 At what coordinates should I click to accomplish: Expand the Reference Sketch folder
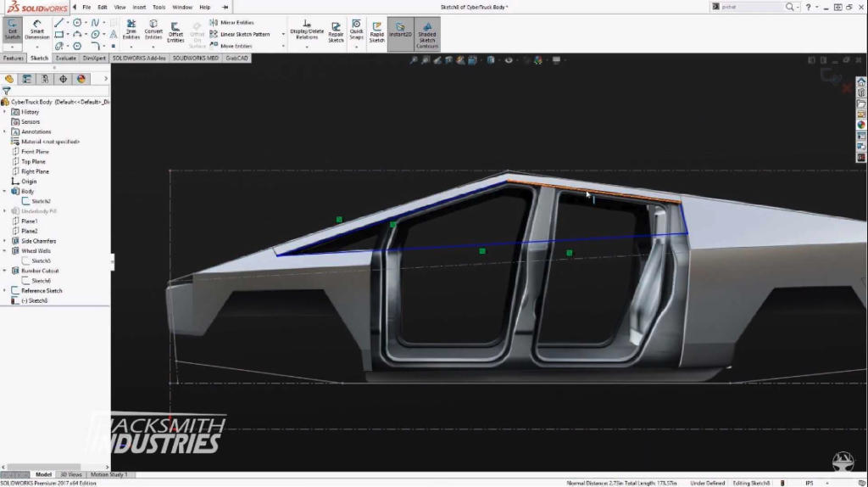[x=5, y=291]
